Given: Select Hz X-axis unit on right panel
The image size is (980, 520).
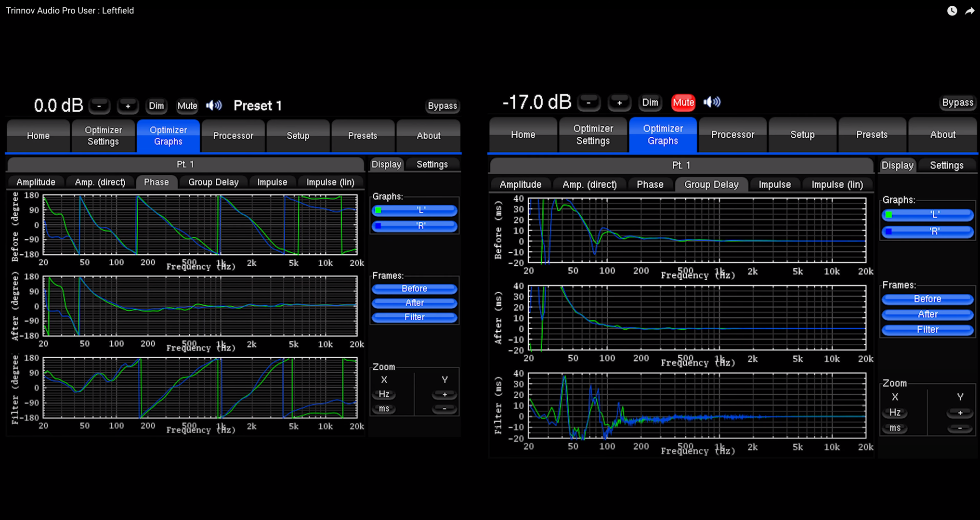Looking at the screenshot, I should 895,413.
